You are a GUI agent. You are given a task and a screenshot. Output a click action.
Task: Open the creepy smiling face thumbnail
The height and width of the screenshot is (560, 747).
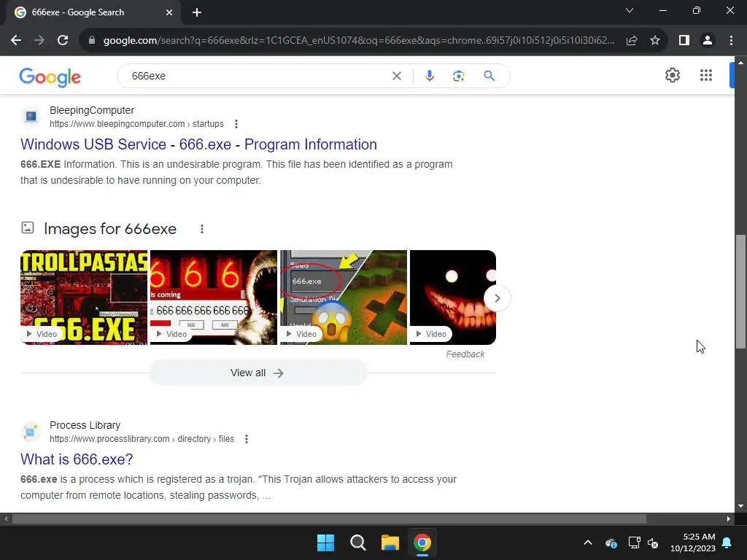click(x=452, y=297)
